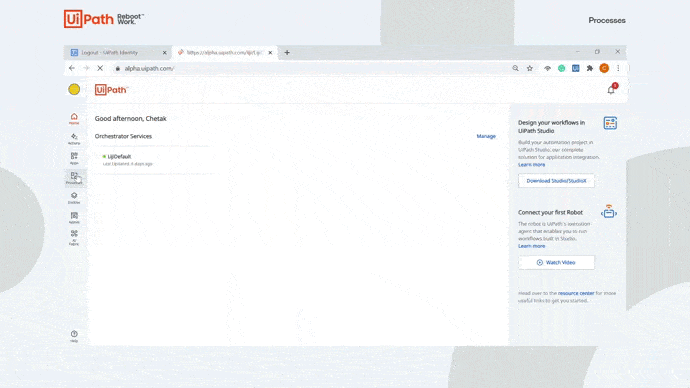
Task: Click the UiPath logo in portal header
Action: pyautogui.click(x=111, y=90)
